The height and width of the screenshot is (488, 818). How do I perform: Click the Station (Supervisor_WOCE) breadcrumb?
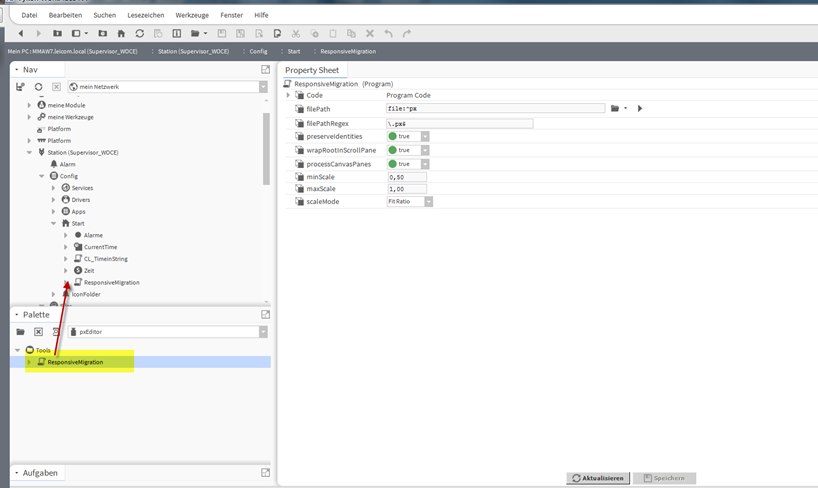[194, 51]
